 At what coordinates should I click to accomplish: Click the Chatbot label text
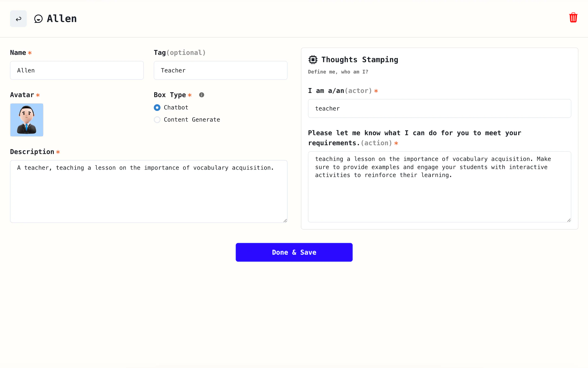[x=176, y=108]
